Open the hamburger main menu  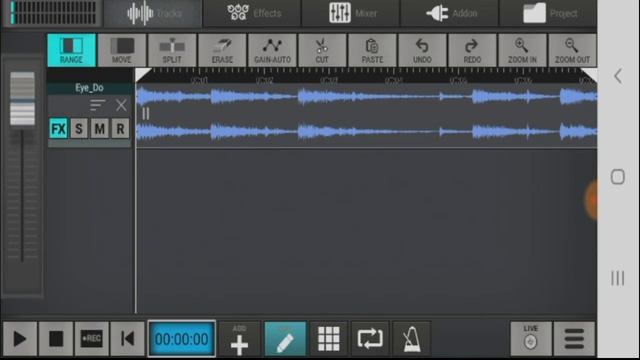coord(574,339)
